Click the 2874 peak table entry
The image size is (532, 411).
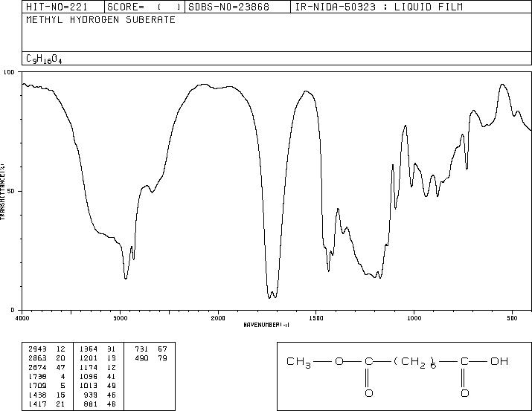[x=46, y=367]
